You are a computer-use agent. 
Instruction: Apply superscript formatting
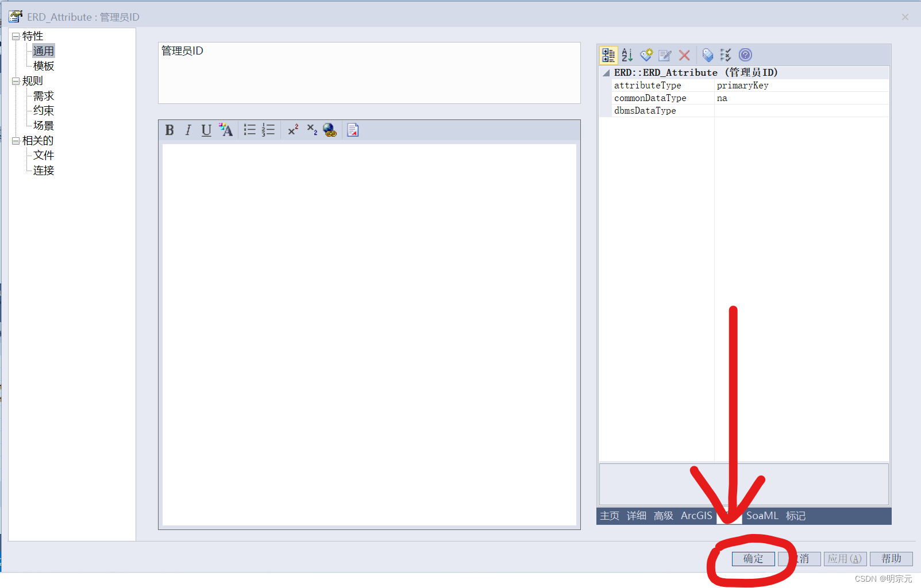(x=293, y=130)
